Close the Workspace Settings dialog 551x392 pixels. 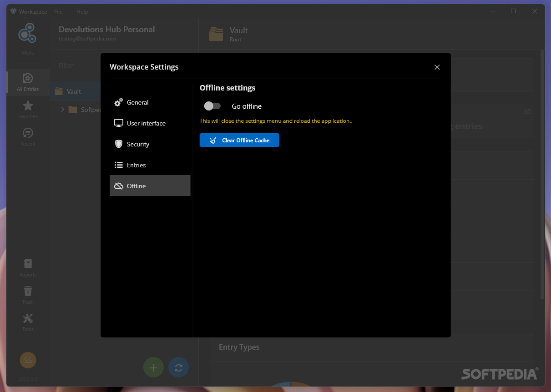pos(437,67)
